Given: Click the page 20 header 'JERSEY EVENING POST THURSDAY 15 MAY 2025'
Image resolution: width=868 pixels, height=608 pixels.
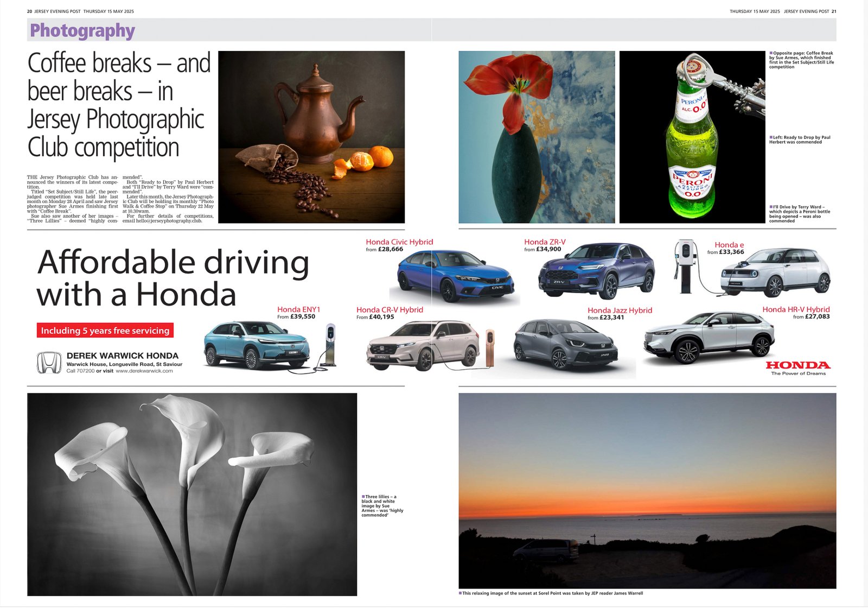Looking at the screenshot, I should coord(80,11).
